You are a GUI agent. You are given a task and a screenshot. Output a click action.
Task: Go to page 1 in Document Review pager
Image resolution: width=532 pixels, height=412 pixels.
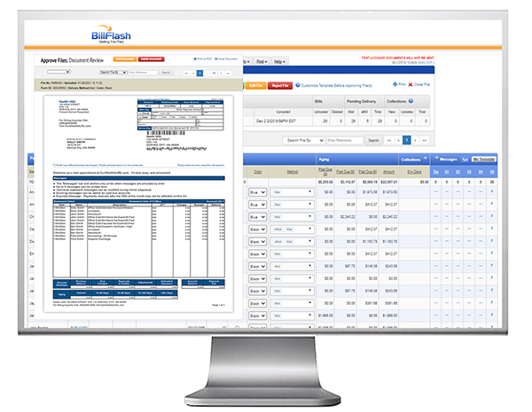tap(199, 74)
